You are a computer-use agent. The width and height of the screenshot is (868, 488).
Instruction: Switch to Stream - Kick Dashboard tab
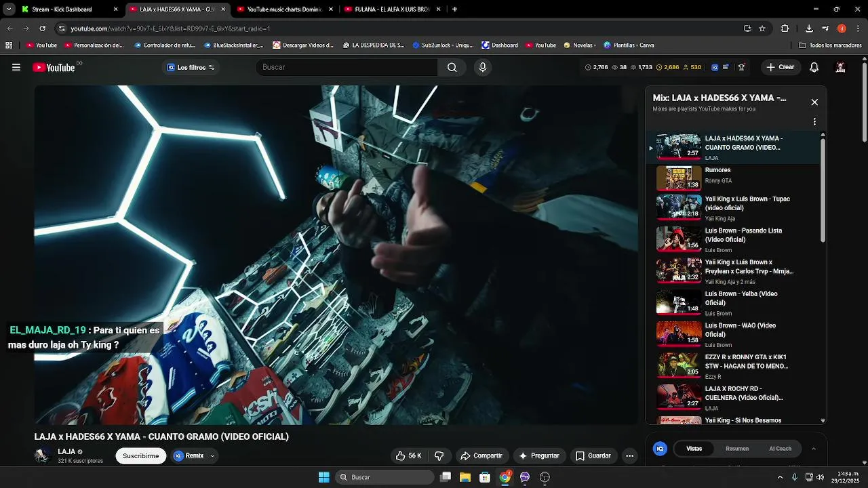coord(70,9)
